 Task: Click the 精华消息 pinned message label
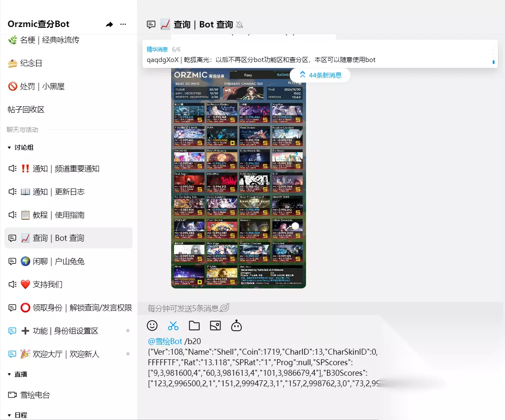157,49
